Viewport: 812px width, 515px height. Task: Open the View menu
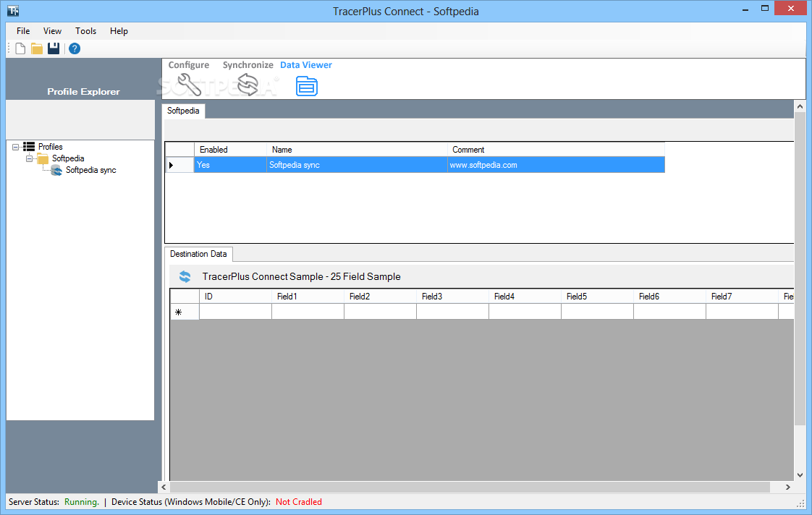[x=52, y=31]
